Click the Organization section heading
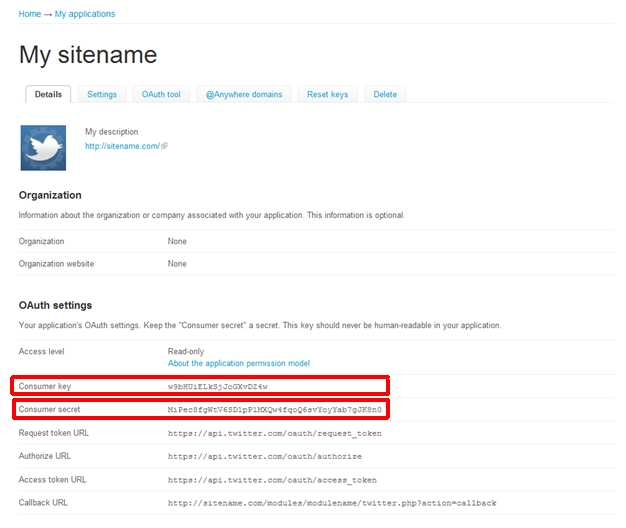The width and height of the screenshot is (626, 528). click(x=50, y=195)
